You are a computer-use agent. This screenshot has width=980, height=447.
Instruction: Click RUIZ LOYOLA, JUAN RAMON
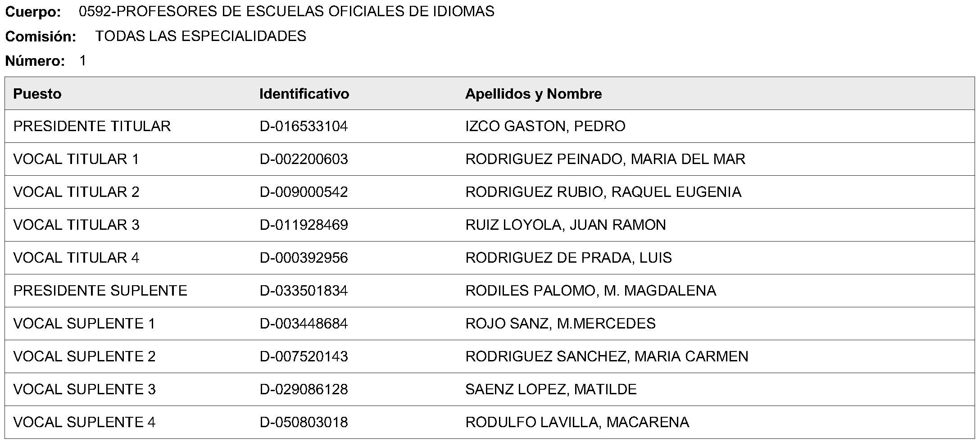[565, 225]
